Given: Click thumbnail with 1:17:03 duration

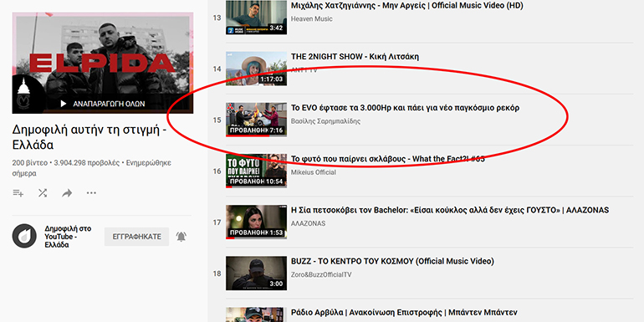Looking at the screenshot, I should pos(256,69).
